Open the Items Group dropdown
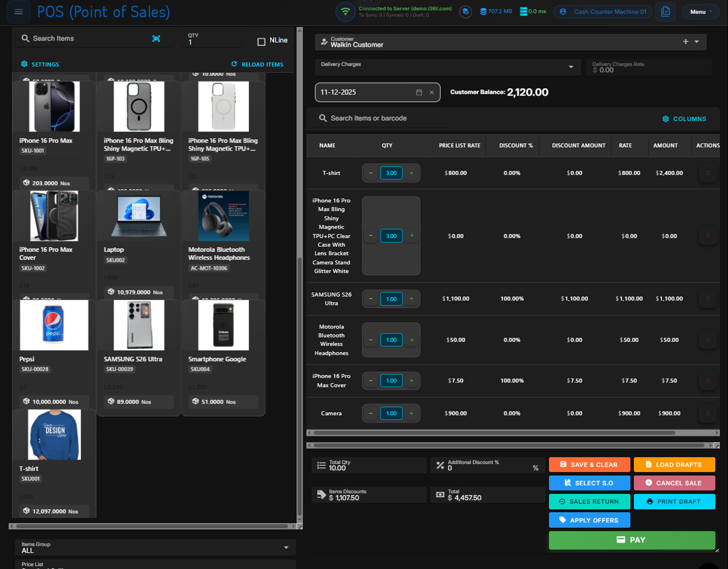 (x=286, y=547)
